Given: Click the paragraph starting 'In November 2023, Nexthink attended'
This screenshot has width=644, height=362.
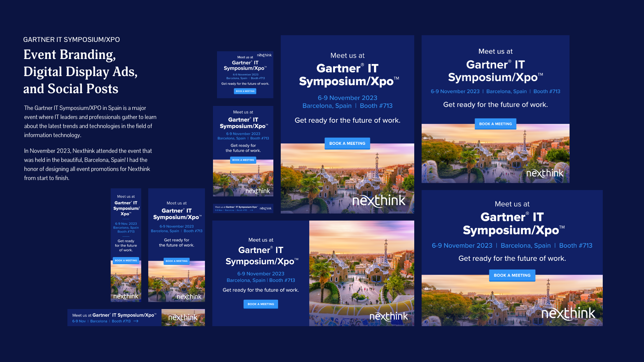Looking at the screenshot, I should pyautogui.click(x=88, y=165).
